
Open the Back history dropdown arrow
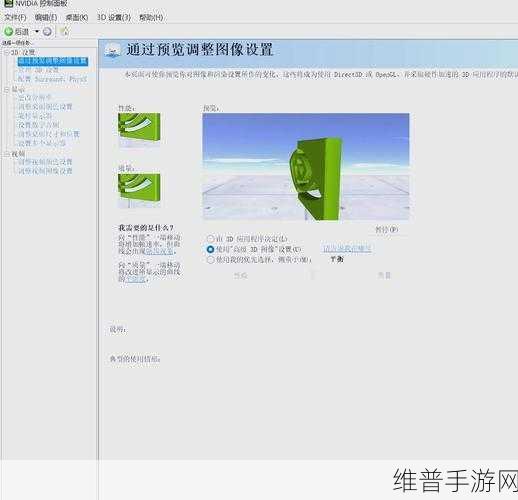37,32
